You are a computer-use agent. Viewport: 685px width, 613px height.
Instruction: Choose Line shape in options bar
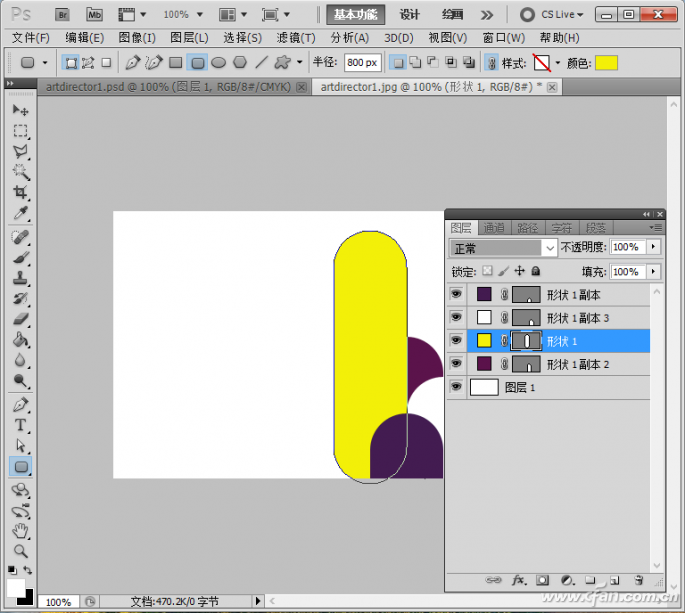point(261,63)
